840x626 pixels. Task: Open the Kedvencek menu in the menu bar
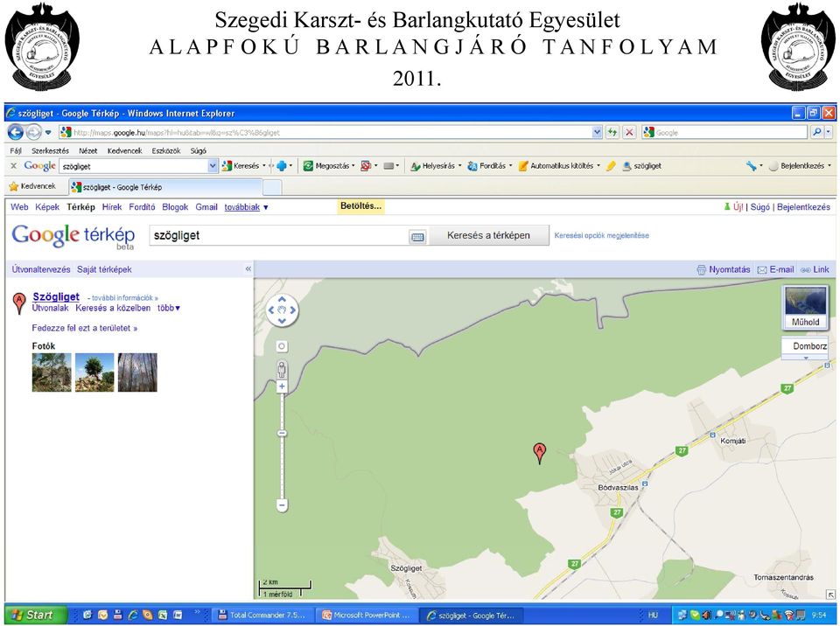tap(125, 151)
